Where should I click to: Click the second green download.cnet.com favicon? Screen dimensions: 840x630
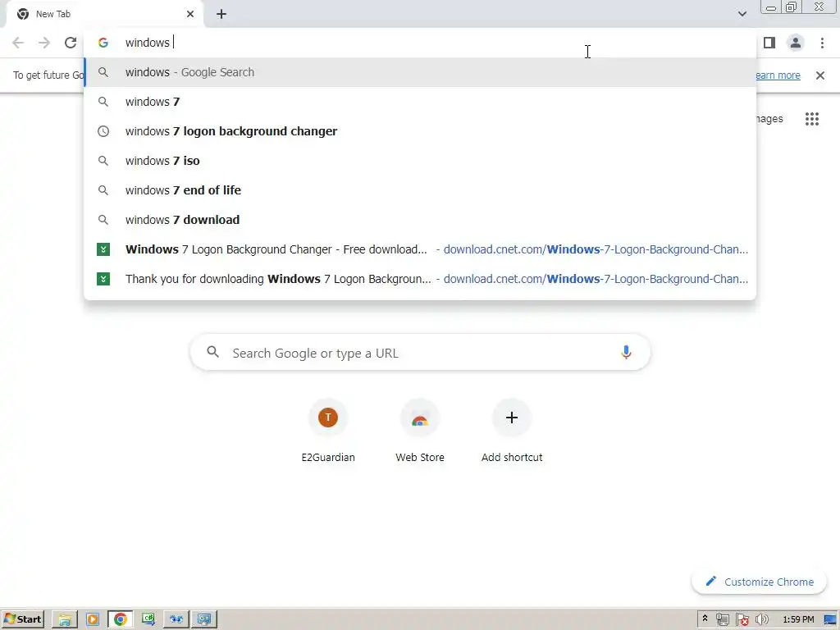click(x=103, y=279)
